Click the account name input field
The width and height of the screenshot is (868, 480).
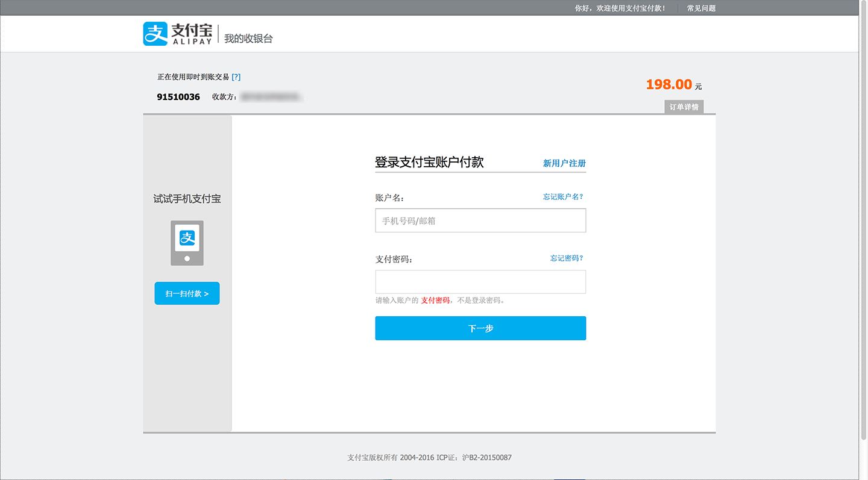tap(480, 220)
